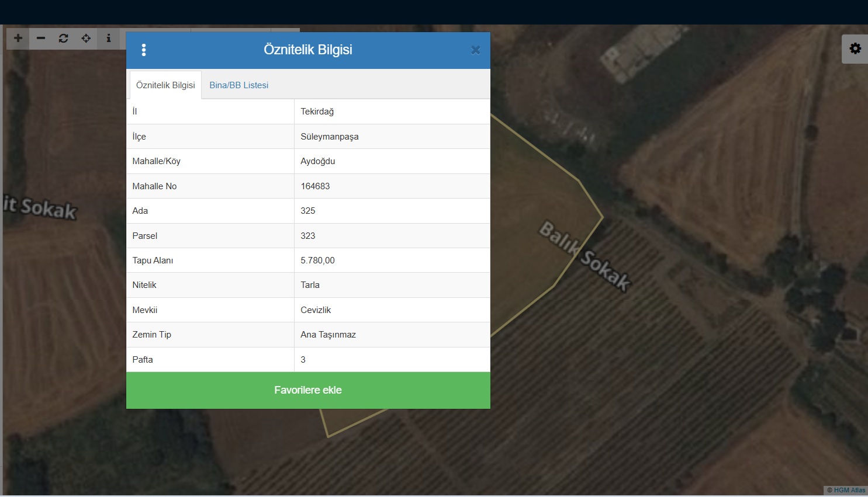Viewport: 868px width, 497px height.
Task: Click the Parsel value 323
Action: click(308, 236)
